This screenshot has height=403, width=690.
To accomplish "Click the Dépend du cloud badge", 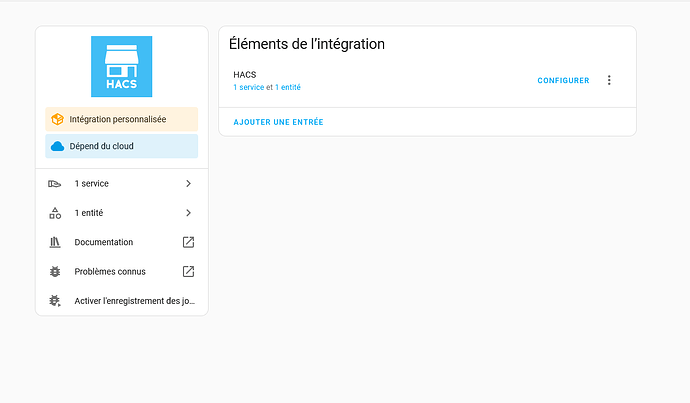I will pos(122,146).
